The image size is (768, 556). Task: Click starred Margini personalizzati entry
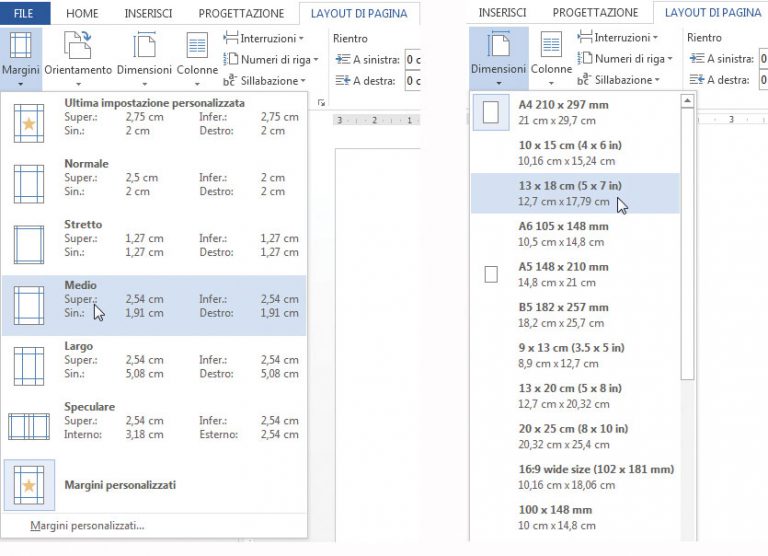pos(154,485)
